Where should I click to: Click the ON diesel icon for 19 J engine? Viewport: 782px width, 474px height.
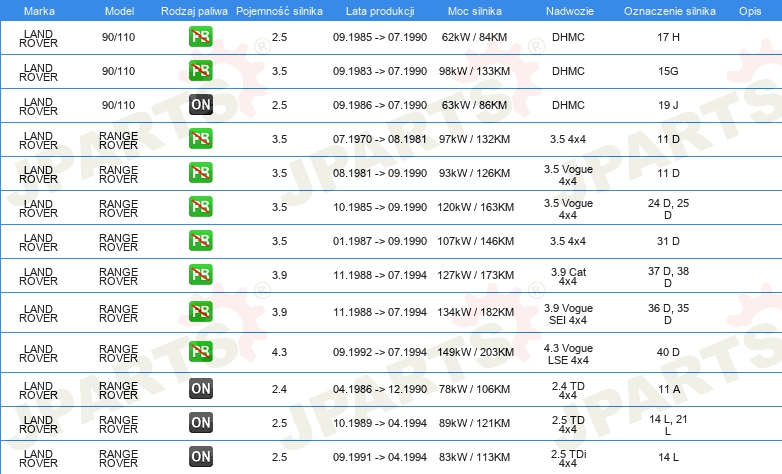[200, 105]
